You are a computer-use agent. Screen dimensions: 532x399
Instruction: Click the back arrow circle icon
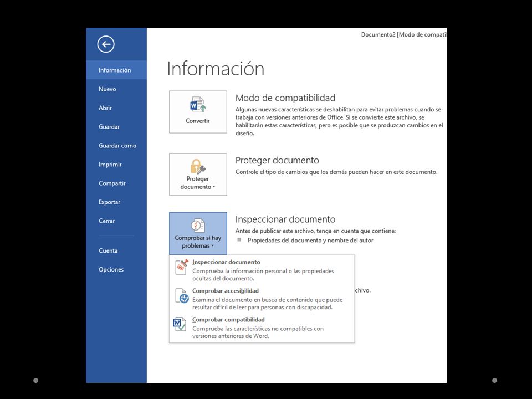click(106, 44)
